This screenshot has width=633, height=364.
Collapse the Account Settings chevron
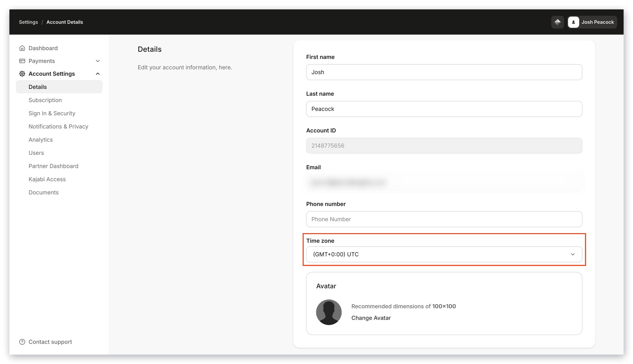98,74
